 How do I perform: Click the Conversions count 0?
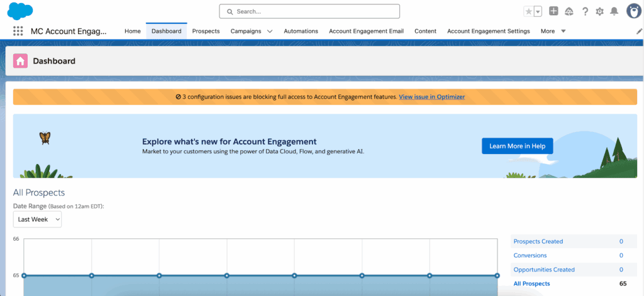[621, 255]
